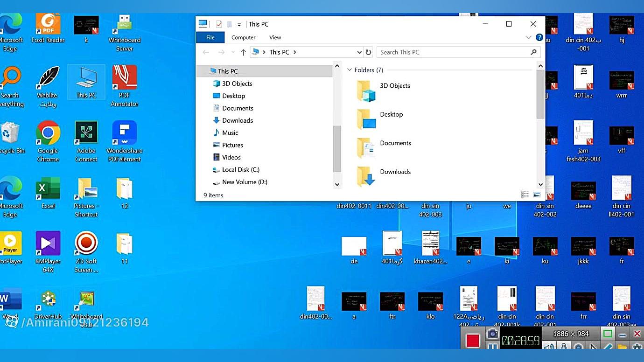Open the View ribbon tab
This screenshot has width=644, height=362.
tap(275, 37)
